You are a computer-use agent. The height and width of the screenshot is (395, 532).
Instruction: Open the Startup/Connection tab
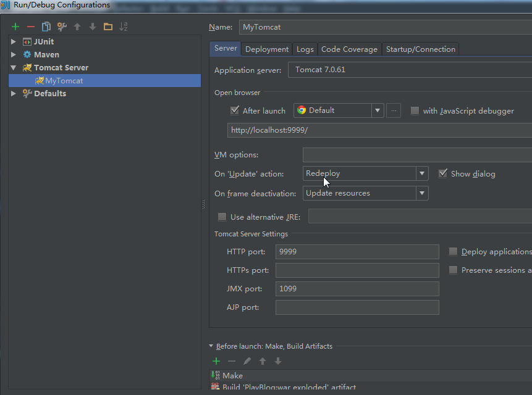pos(420,49)
